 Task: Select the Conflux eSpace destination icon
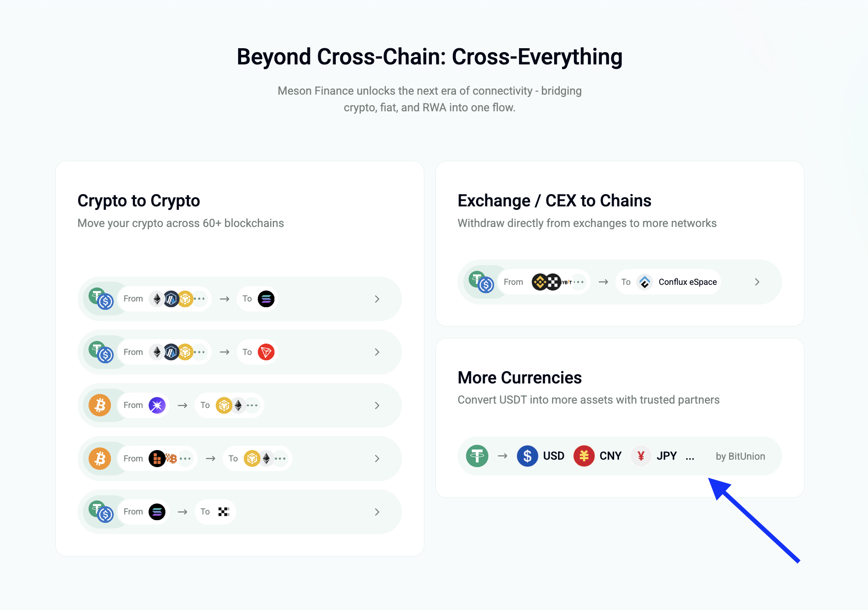(644, 282)
